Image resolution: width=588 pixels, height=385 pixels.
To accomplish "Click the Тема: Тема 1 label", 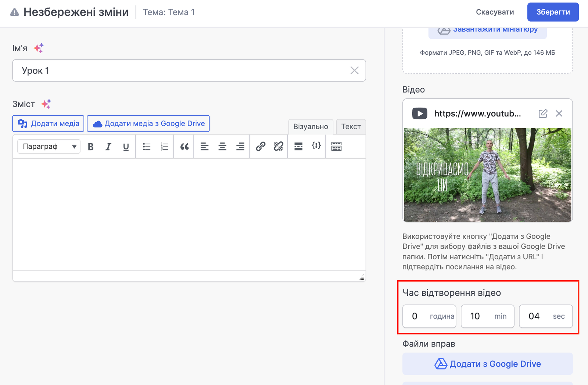I will pos(169,12).
